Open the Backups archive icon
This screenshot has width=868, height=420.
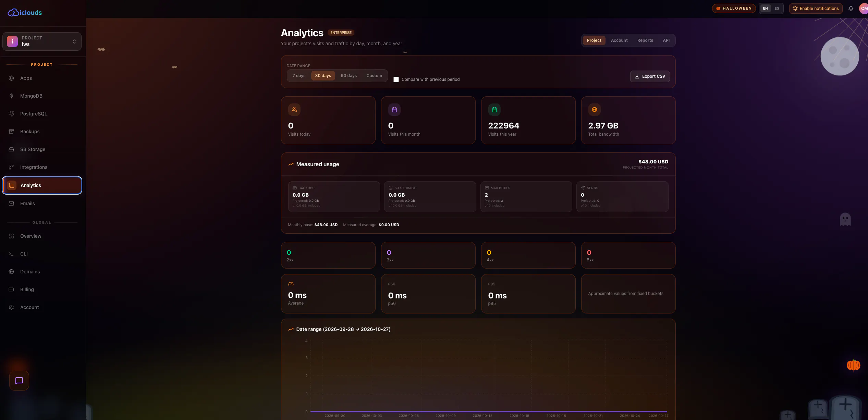[x=11, y=132]
